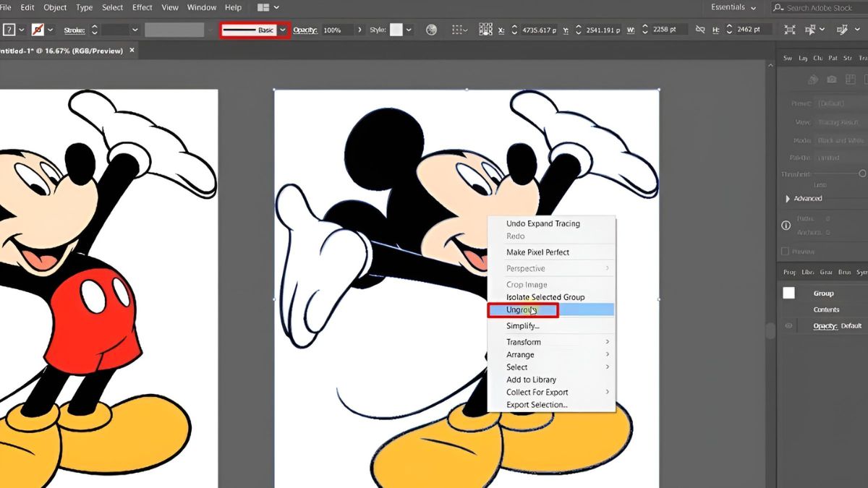Open the Type menu
The width and height of the screenshot is (868, 488).
[x=85, y=7]
